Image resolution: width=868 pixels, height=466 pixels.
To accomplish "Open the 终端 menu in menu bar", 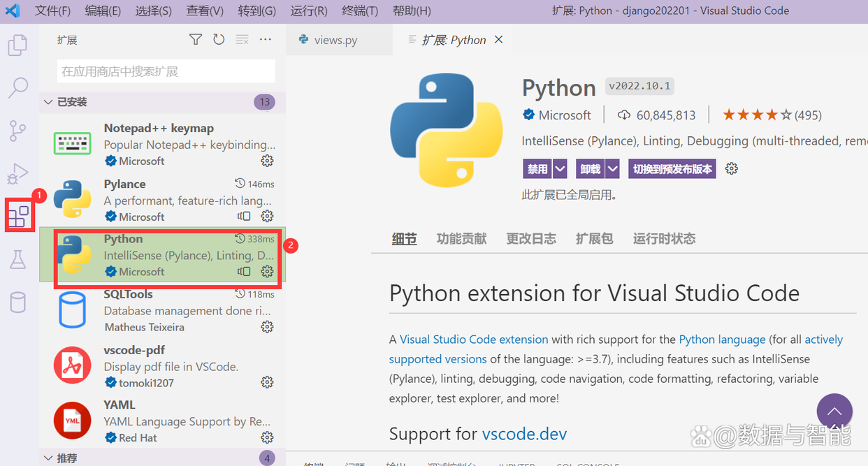I will click(x=360, y=10).
